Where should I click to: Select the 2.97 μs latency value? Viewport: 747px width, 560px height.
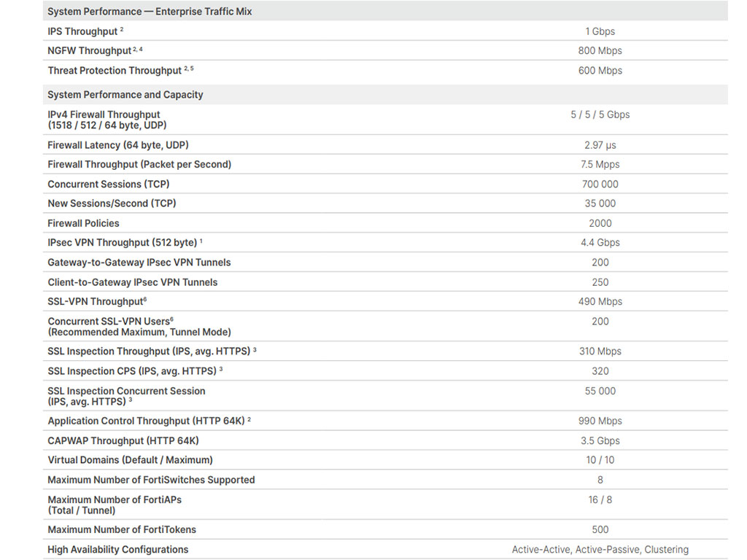coord(600,145)
